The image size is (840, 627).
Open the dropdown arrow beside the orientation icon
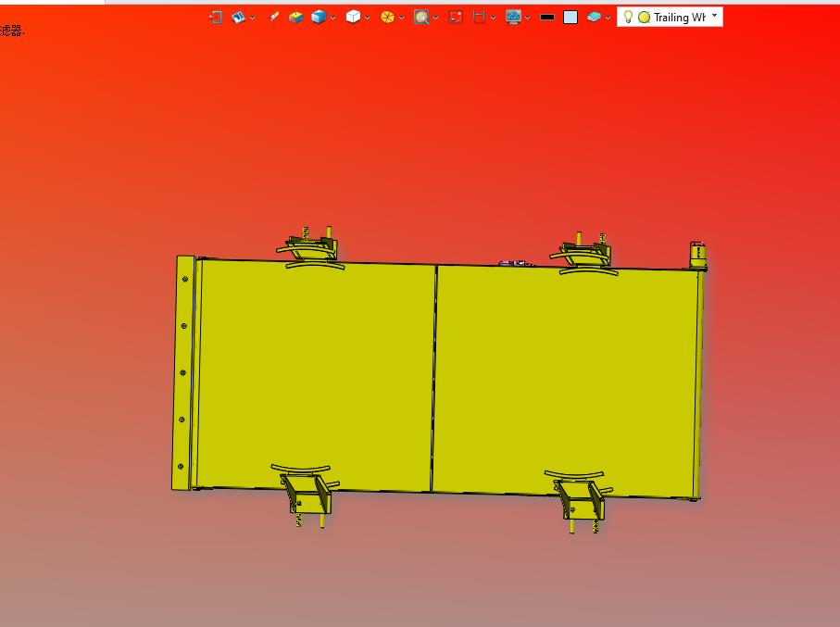(252, 18)
